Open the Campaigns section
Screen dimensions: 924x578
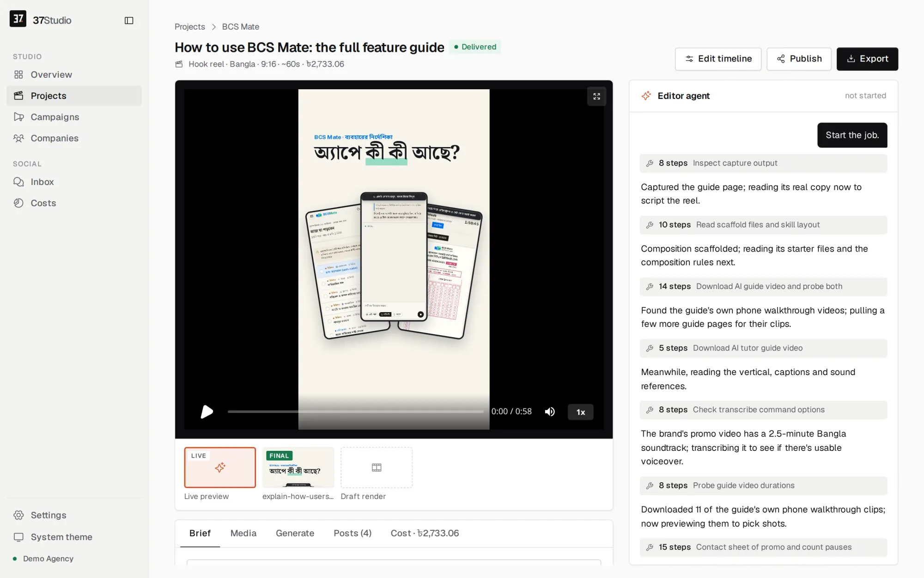[x=74, y=117]
